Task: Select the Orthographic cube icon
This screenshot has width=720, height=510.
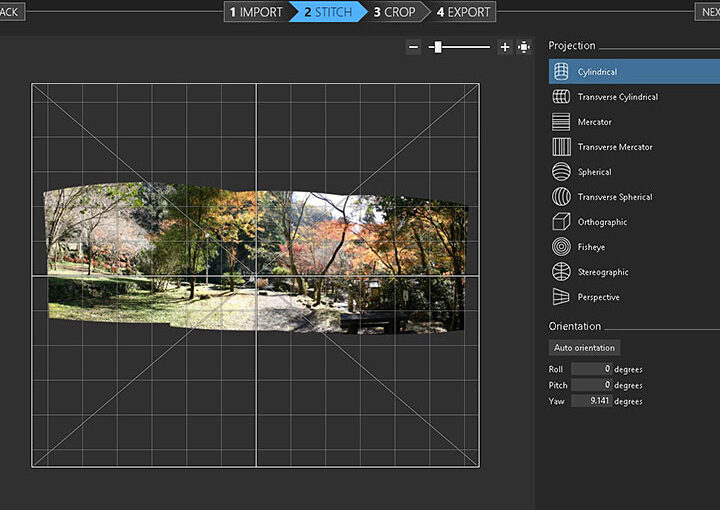Action: [561, 222]
